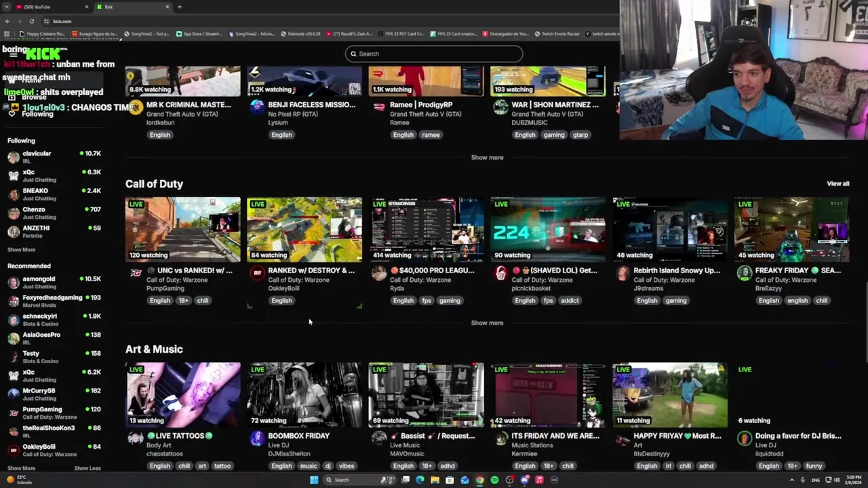Show hidden icons in system tray

791,480
